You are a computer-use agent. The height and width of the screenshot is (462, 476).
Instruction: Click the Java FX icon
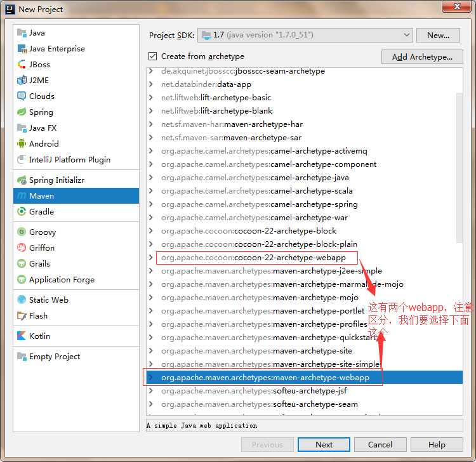point(22,128)
